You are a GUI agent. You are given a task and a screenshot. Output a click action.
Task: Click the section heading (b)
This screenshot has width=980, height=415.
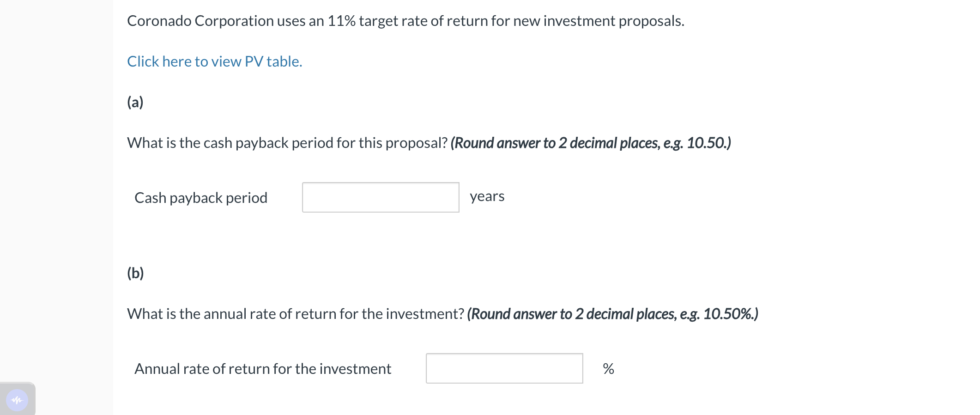point(135,273)
